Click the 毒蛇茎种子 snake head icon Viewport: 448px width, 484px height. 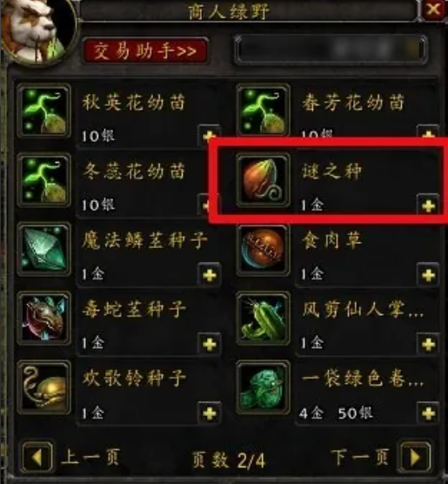click(44, 319)
